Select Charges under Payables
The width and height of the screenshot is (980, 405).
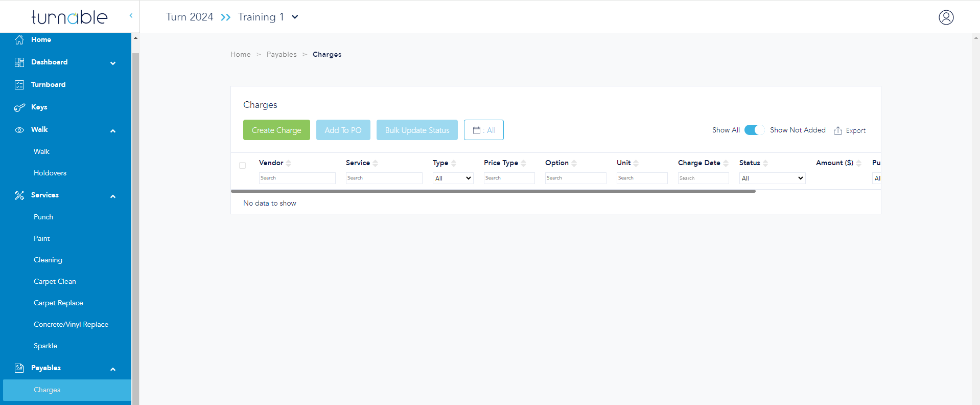click(67, 390)
